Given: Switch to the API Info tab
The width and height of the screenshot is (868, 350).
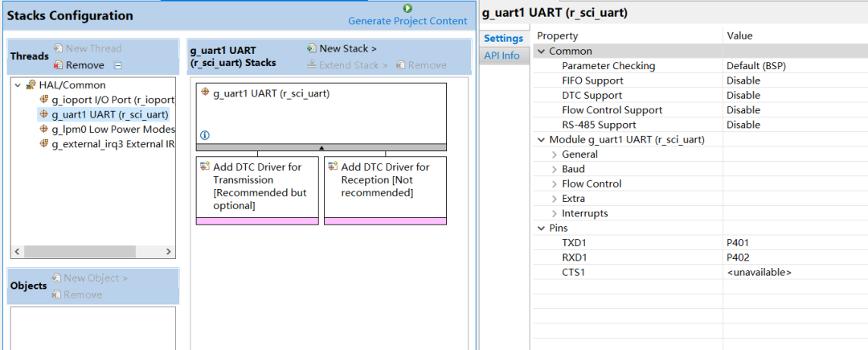Looking at the screenshot, I should click(502, 56).
